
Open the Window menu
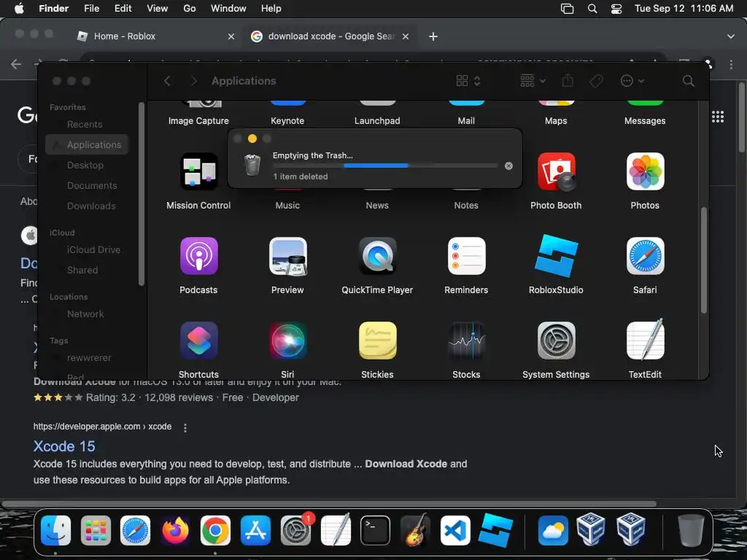click(x=228, y=9)
